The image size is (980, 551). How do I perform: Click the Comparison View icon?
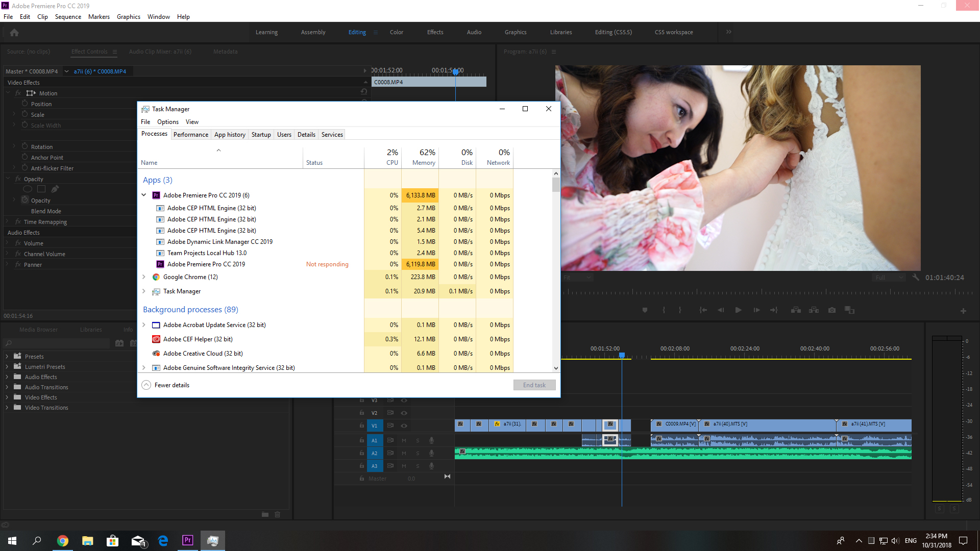849,310
